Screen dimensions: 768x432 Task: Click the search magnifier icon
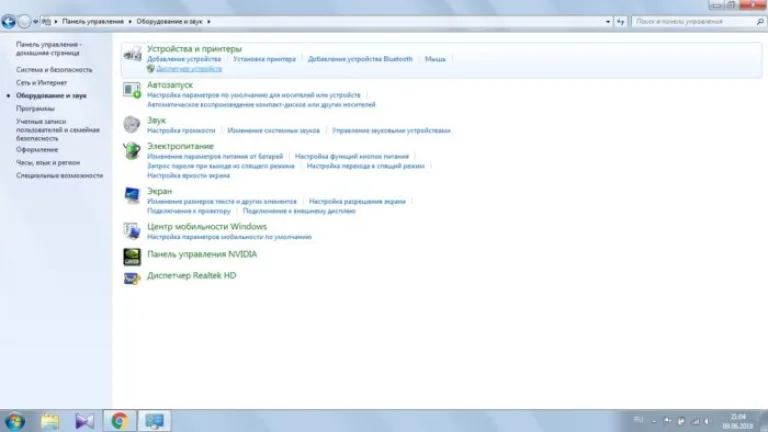(x=760, y=22)
